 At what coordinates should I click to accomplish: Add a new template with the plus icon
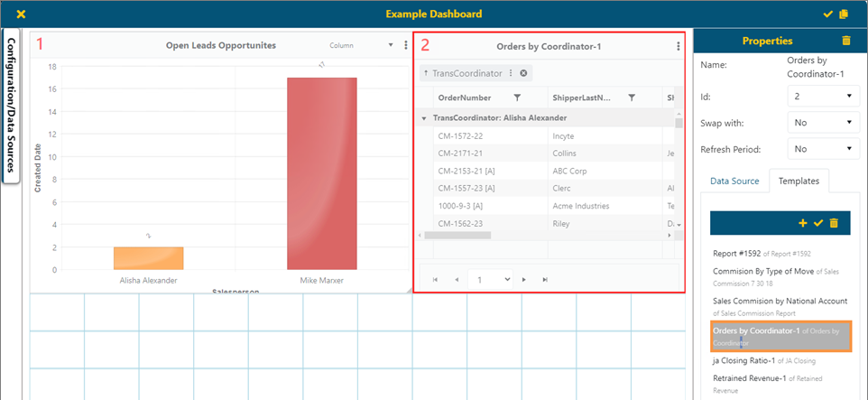point(803,222)
